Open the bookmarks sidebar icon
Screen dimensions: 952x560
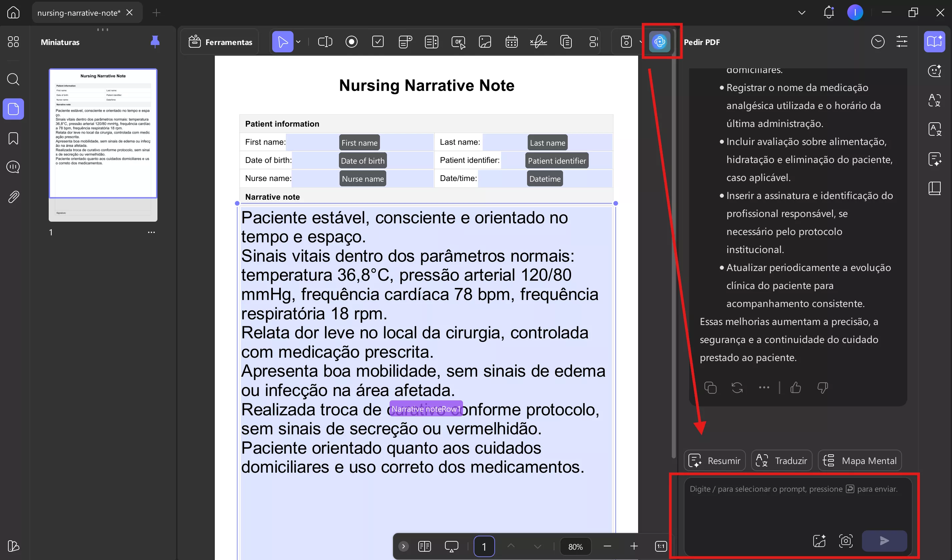tap(13, 138)
